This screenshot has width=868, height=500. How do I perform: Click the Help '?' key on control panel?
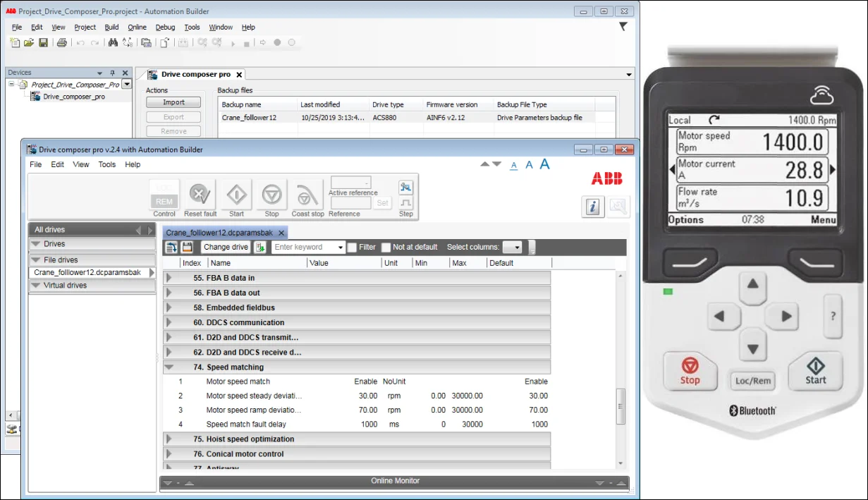(x=833, y=317)
